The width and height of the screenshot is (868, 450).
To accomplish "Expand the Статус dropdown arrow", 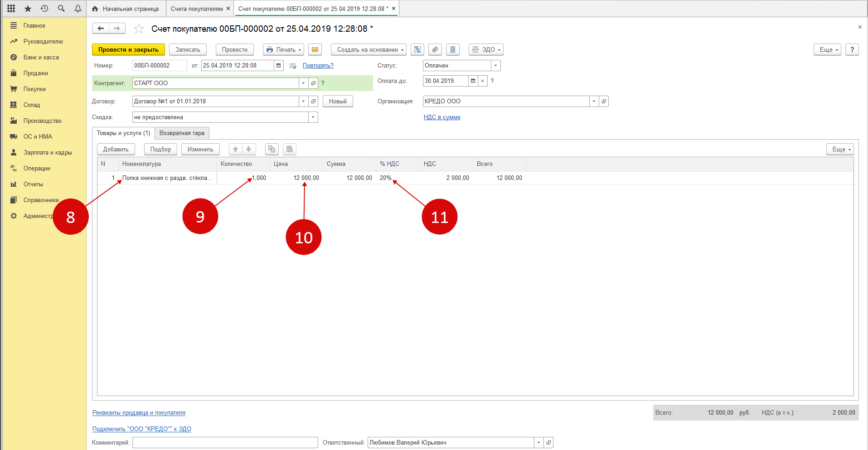I will pyautogui.click(x=496, y=66).
